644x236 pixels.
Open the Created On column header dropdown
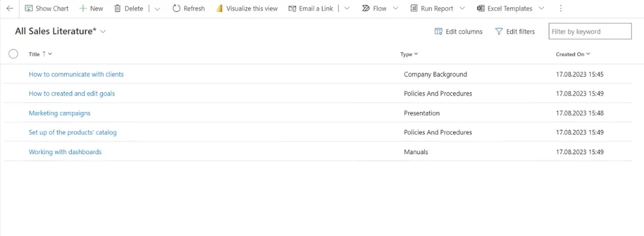(x=588, y=54)
